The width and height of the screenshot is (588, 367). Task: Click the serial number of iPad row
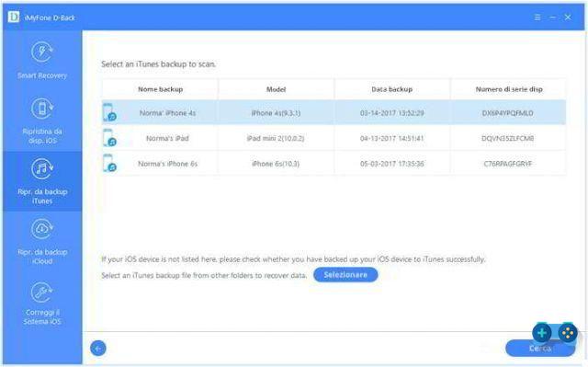[x=508, y=138]
